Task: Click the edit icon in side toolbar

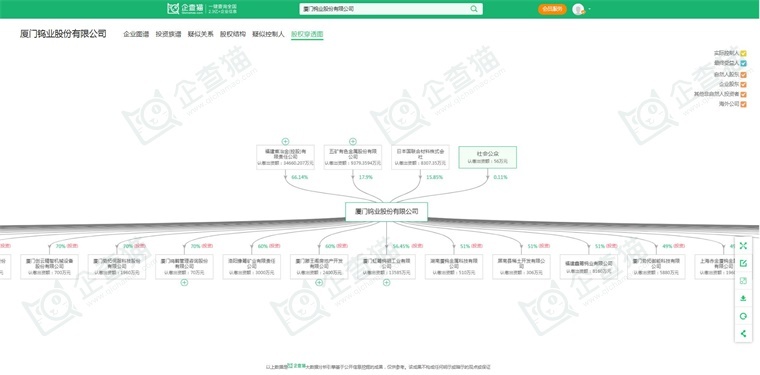Action: pos(743,263)
